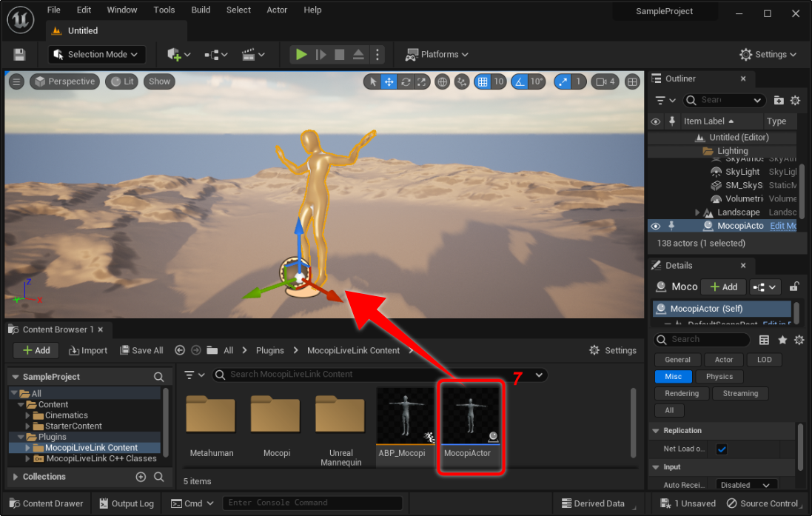The image size is (812, 516).
Task: Open viewport options hamburger menu
Action: click(x=16, y=82)
